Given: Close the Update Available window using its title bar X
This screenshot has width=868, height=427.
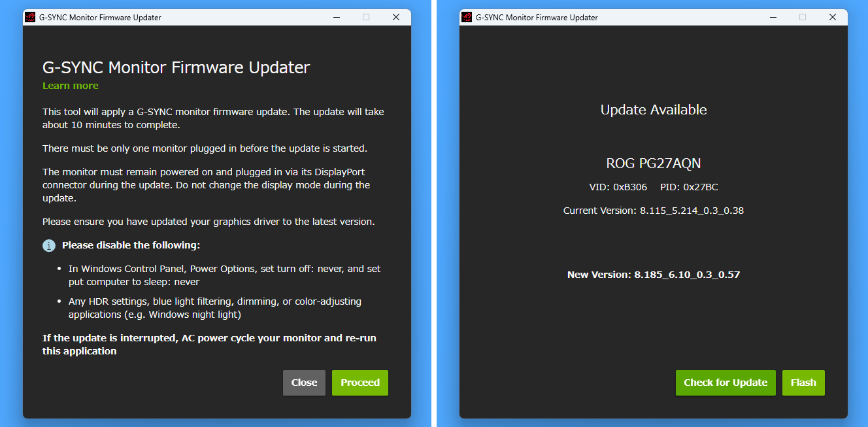Looking at the screenshot, I should point(833,18).
